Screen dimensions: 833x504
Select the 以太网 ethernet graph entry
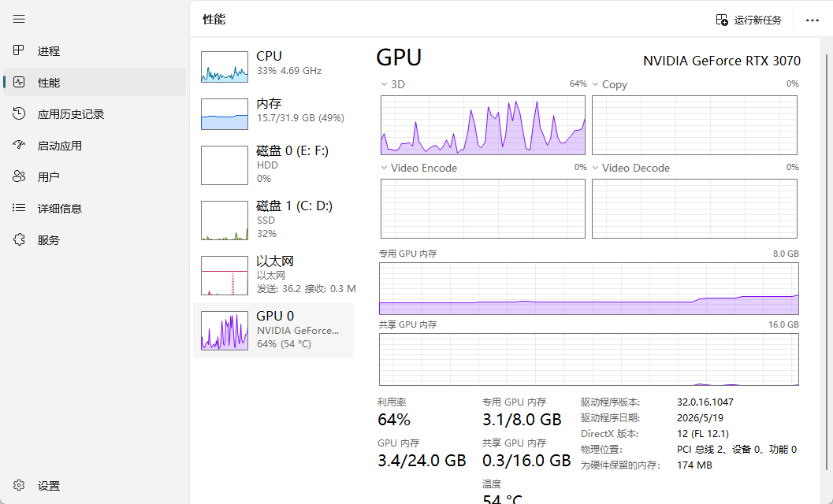273,275
